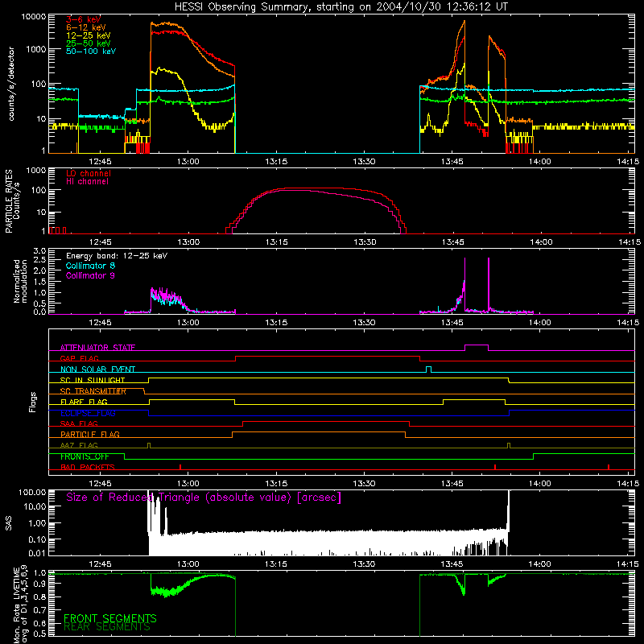Viewport: 644px width, 644px height.
Task: Click 13:30 tick label under flags panel
Action: [x=365, y=484]
